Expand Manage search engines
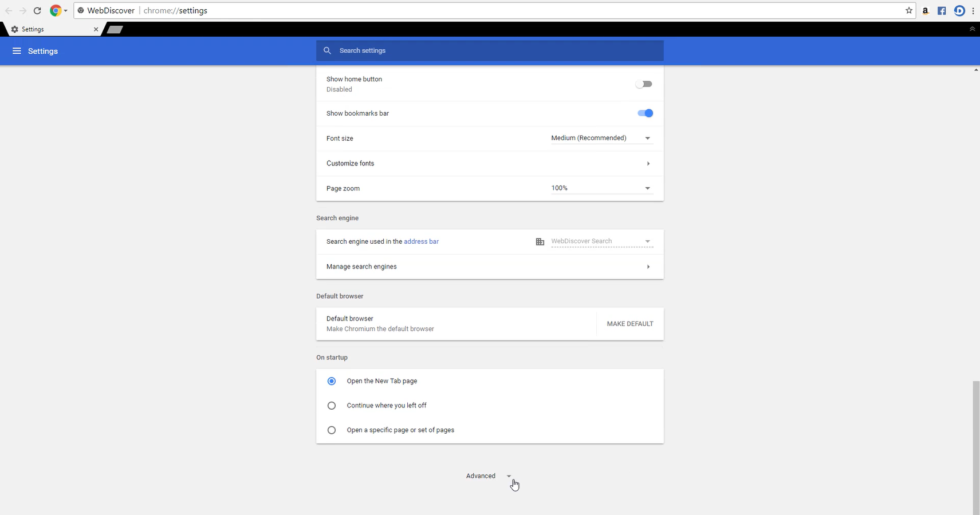The width and height of the screenshot is (980, 515). (x=490, y=267)
